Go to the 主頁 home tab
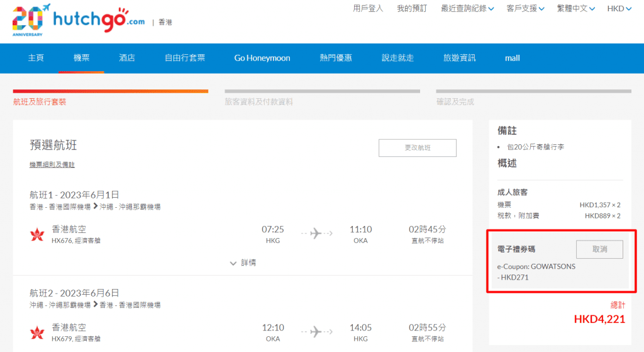This screenshot has width=644, height=352. coord(36,58)
